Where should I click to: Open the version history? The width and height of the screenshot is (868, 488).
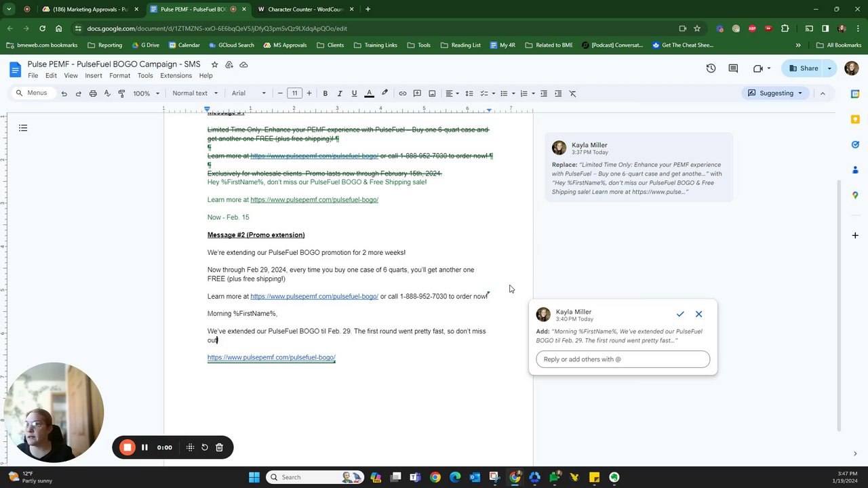click(x=711, y=68)
